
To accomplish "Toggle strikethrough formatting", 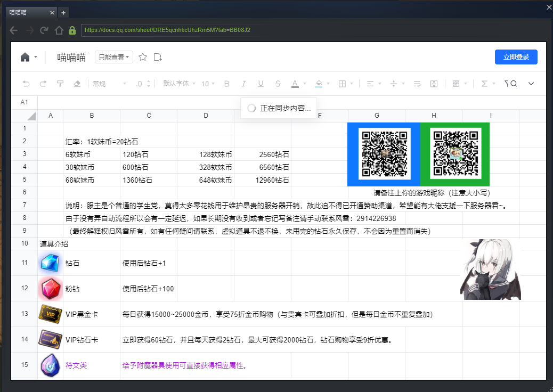I will coord(278,84).
